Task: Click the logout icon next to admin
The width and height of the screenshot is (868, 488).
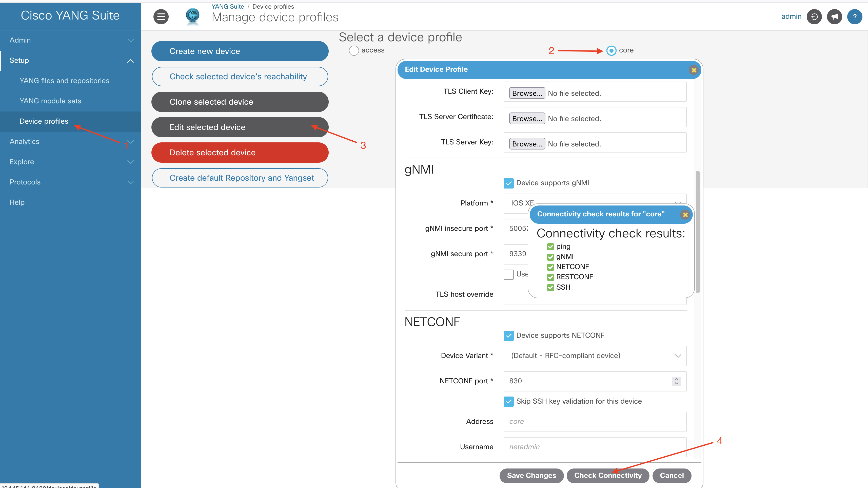Action: (814, 16)
